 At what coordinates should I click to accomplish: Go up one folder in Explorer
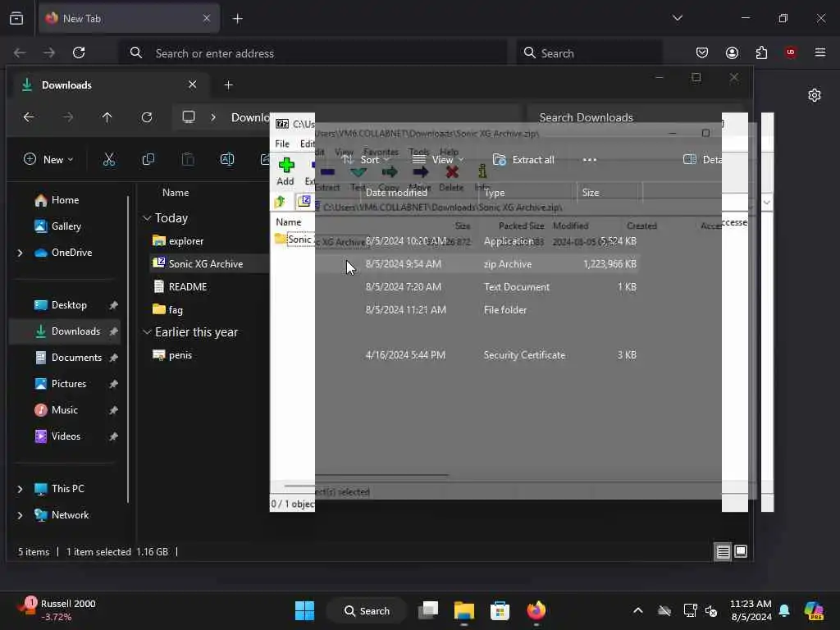point(107,117)
